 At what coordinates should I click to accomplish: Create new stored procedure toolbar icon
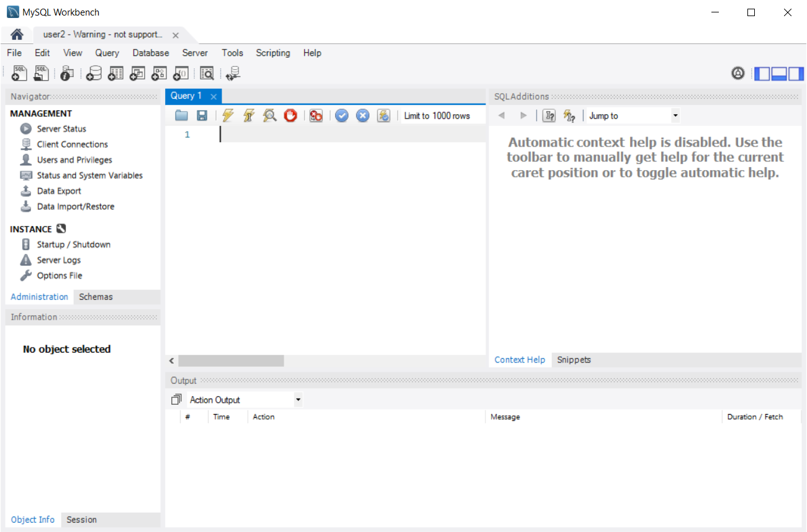coord(159,73)
